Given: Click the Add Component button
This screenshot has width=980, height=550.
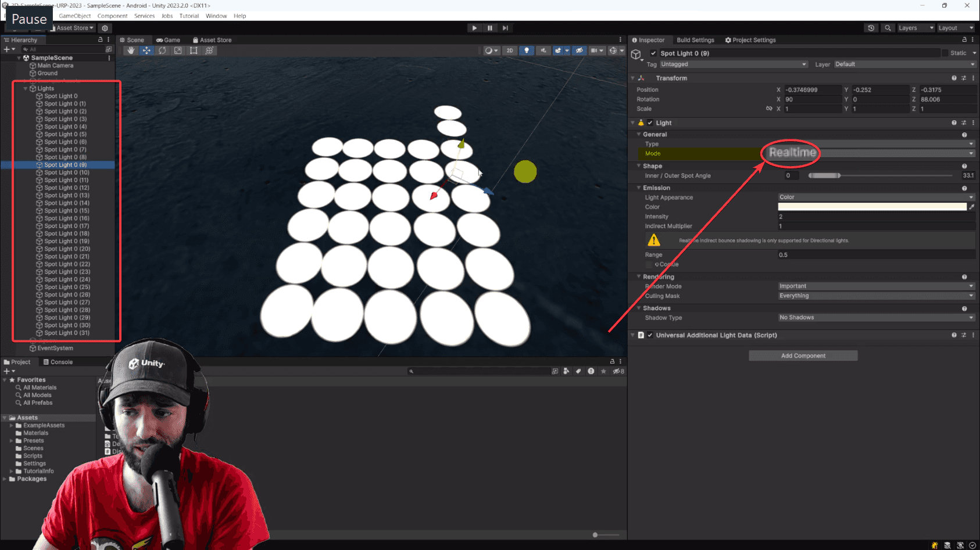Looking at the screenshot, I should [x=803, y=355].
